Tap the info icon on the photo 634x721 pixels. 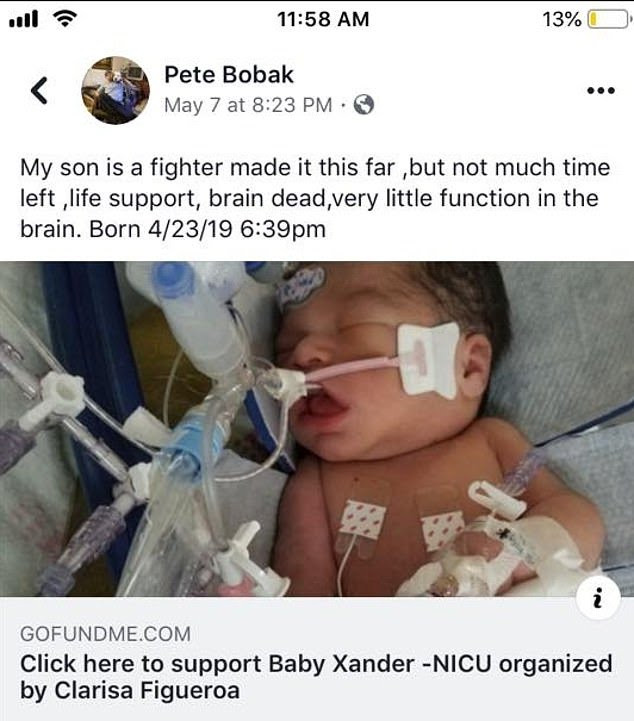[x=597, y=598]
